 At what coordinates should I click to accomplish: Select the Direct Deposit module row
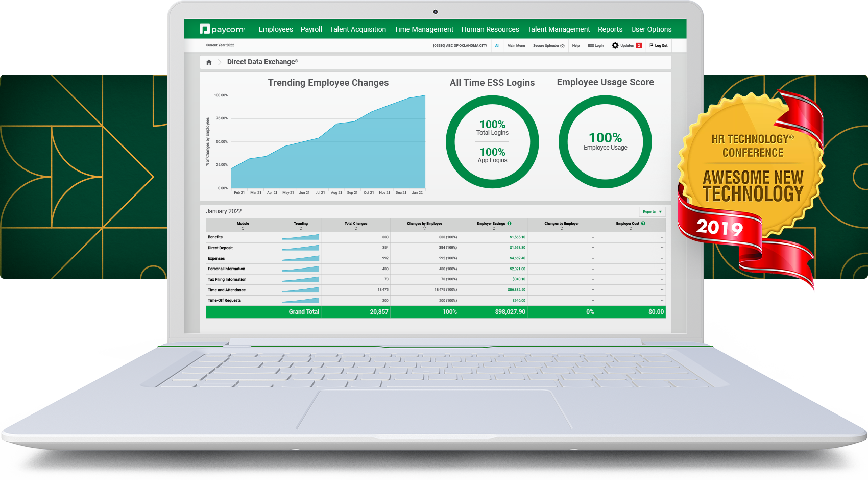pos(220,248)
